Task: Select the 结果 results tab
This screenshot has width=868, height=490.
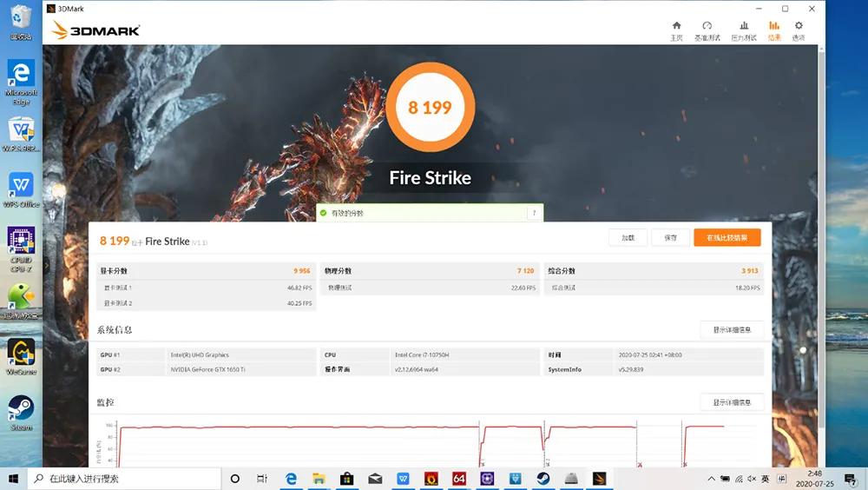Action: (x=774, y=31)
